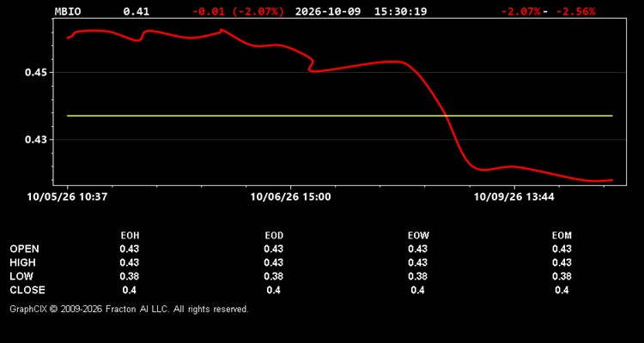Viewport: 644px width, 343px height.
Task: Click the 10/09/26 13:44 x-axis label
Action: tap(513, 197)
